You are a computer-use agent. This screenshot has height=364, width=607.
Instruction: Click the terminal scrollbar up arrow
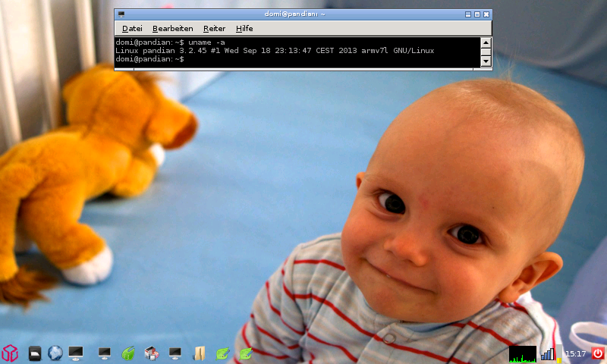point(486,42)
